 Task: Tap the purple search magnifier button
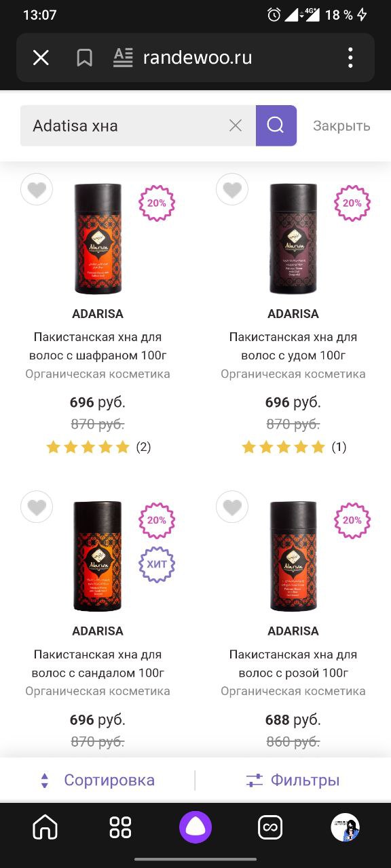[x=276, y=125]
